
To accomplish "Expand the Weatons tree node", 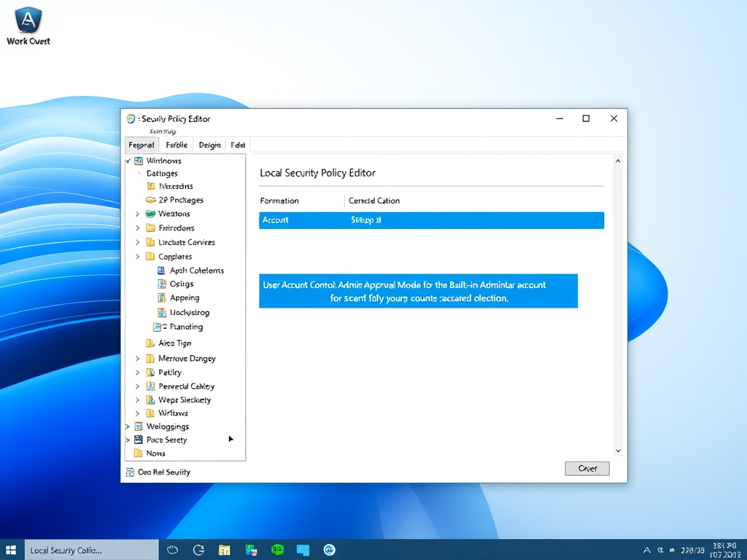I will click(137, 214).
